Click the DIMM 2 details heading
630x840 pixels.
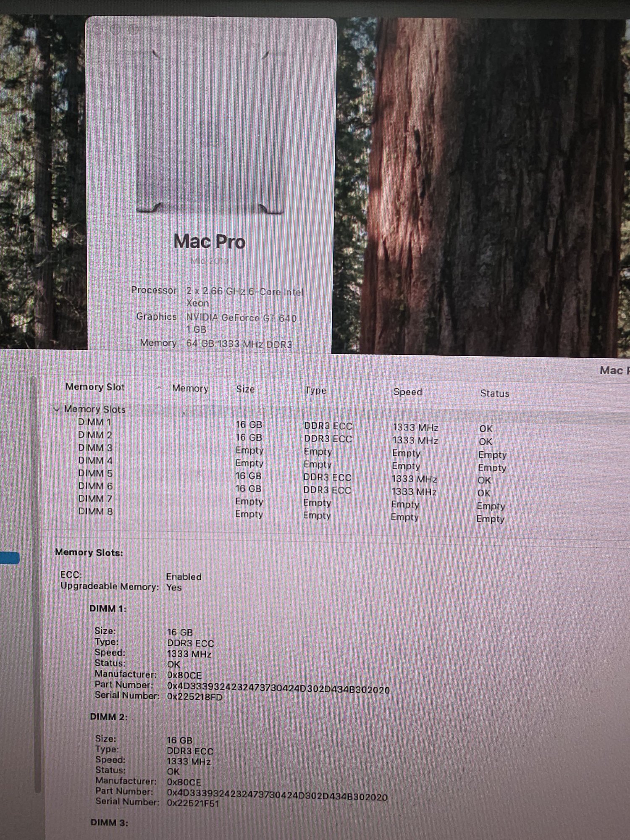(x=108, y=717)
